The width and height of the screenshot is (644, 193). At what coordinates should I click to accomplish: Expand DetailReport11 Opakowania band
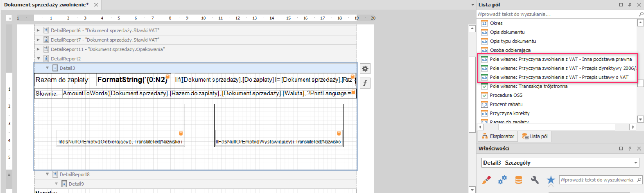coord(38,49)
